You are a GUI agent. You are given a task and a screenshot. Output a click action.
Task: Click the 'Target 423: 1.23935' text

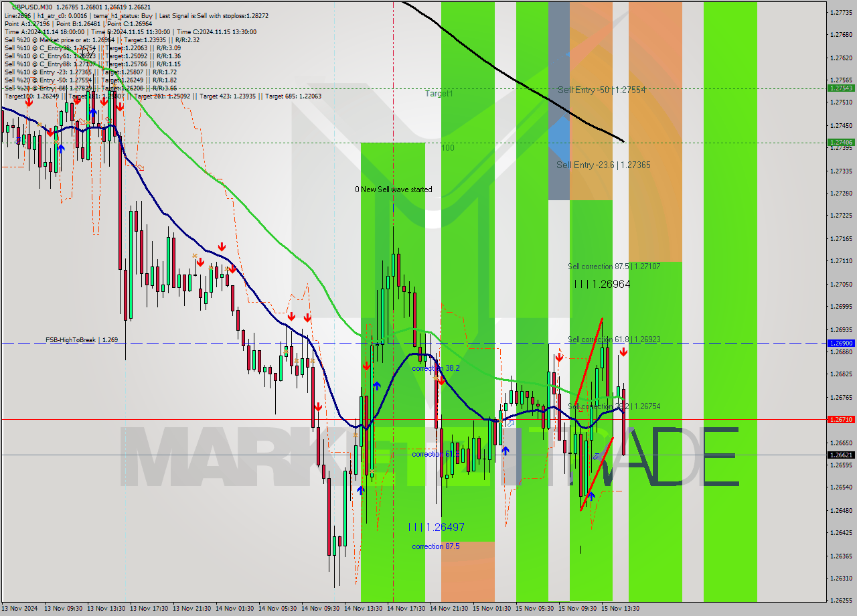click(x=228, y=96)
